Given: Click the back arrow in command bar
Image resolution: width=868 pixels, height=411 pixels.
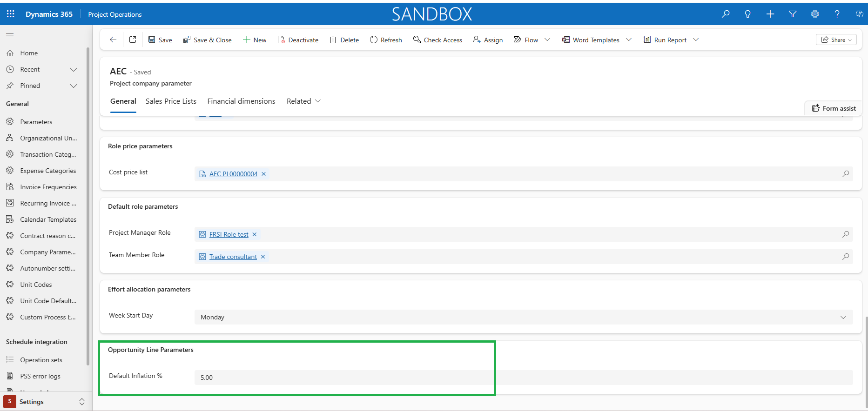Looking at the screenshot, I should [113, 40].
